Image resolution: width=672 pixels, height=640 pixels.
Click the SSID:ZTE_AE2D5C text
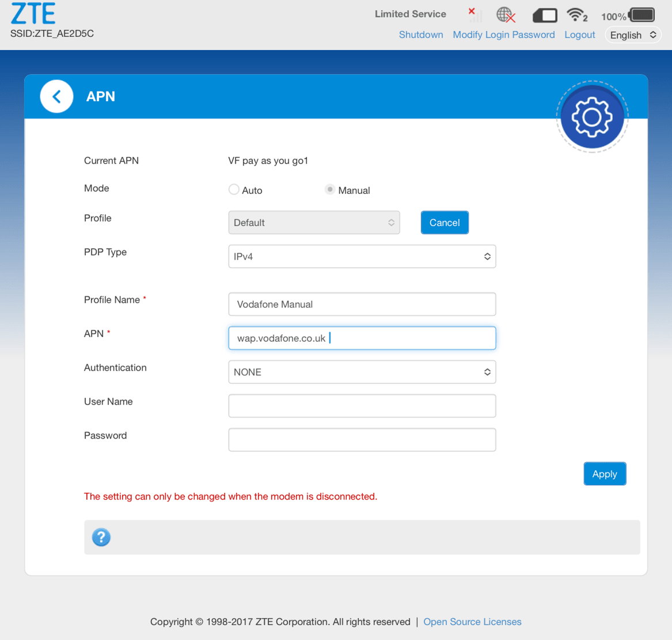(52, 34)
